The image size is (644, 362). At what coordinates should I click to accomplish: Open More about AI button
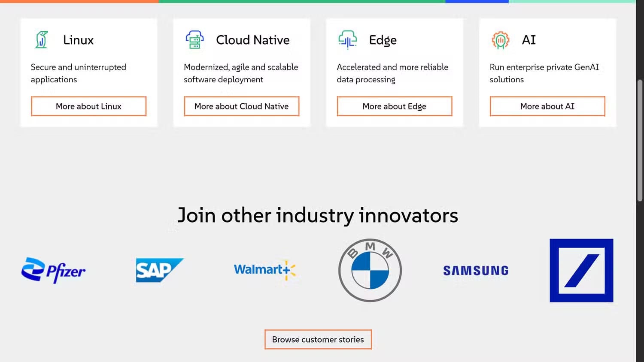pos(547,106)
